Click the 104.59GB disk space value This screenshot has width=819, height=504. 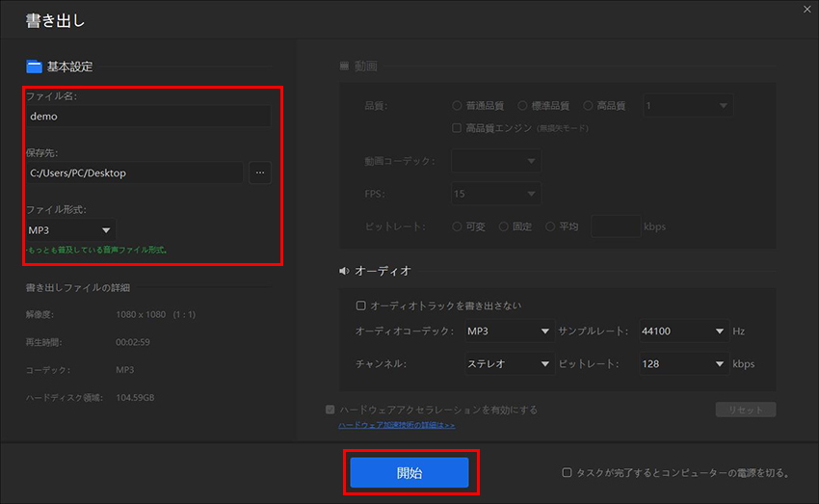click(135, 397)
